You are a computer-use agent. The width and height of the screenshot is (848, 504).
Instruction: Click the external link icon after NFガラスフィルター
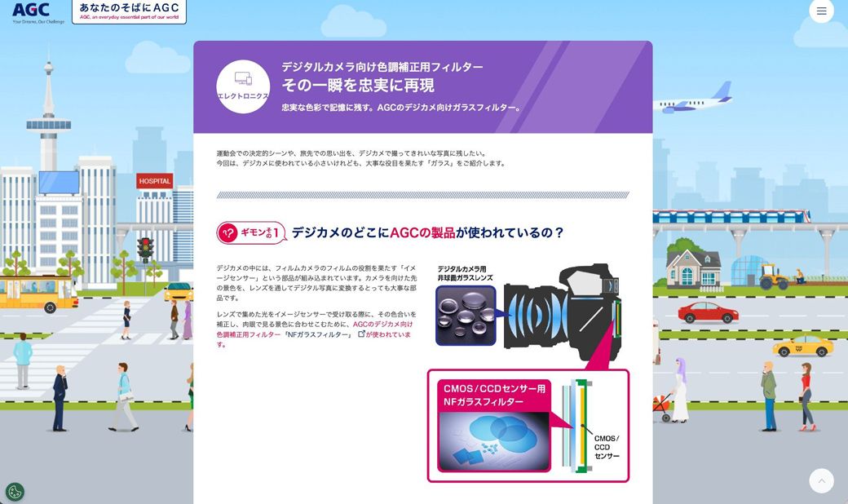(x=361, y=334)
